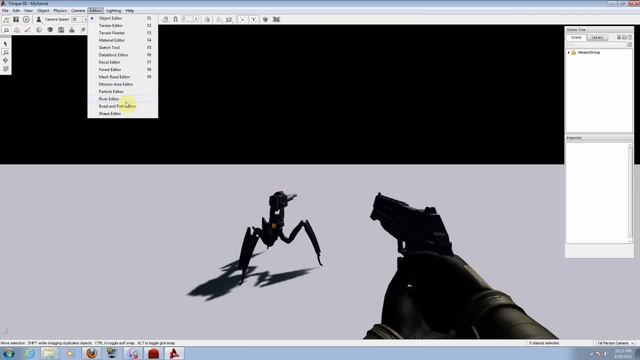Open the GUI Editor toolbar icon
The height and width of the screenshot is (360, 640).
16,20
